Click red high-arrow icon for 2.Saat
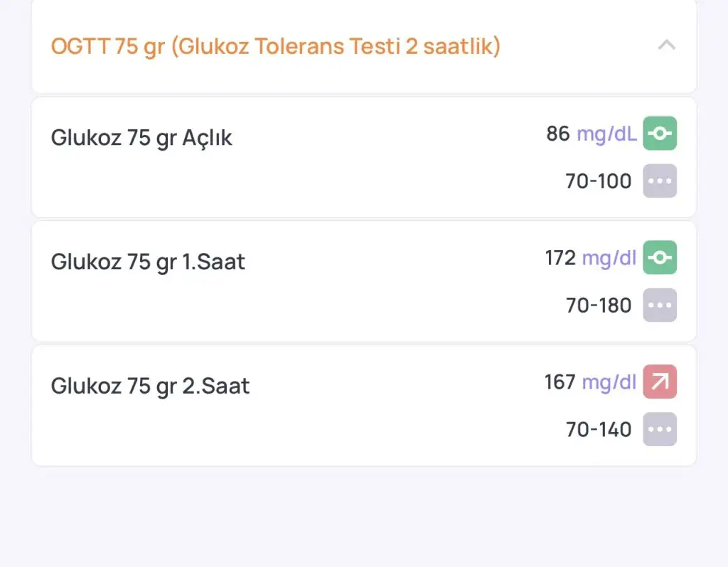Image resolution: width=728 pixels, height=567 pixels. (x=660, y=382)
